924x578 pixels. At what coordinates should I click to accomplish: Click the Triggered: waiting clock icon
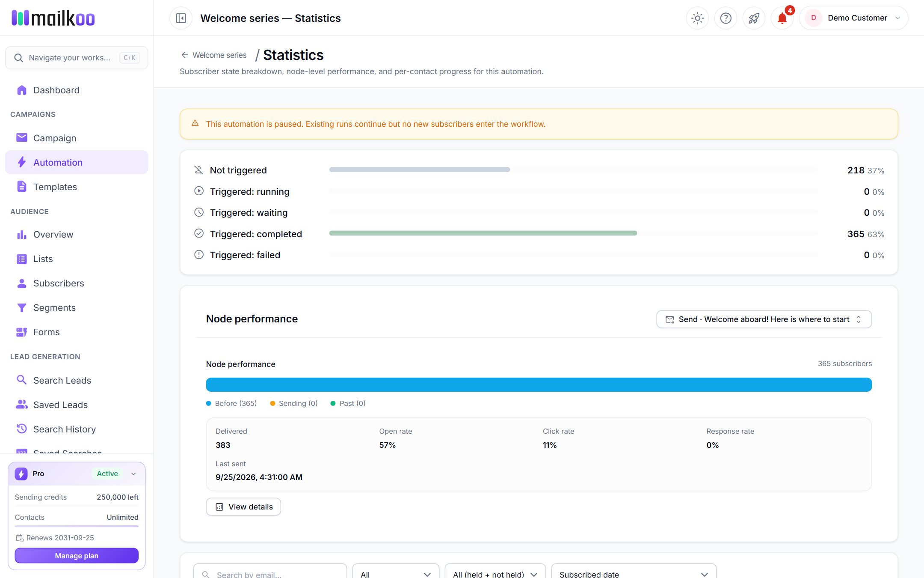198,212
